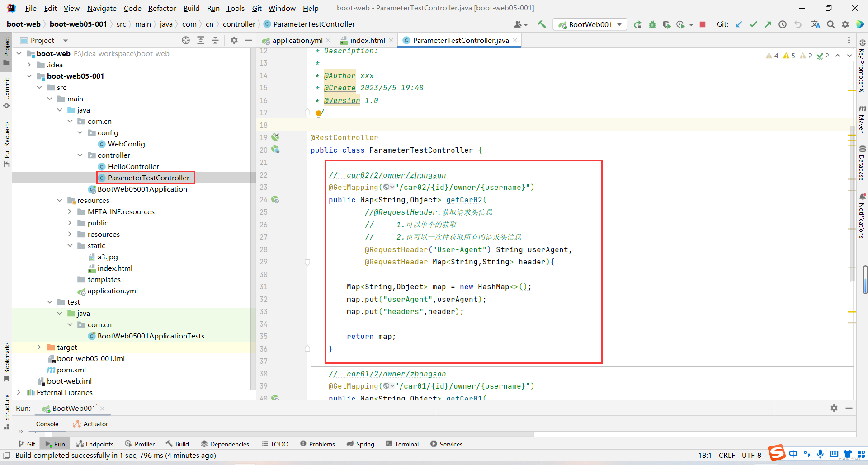Collapse the boot-web05-001 module node
Screen dimensions: 868x465
[x=29, y=76]
